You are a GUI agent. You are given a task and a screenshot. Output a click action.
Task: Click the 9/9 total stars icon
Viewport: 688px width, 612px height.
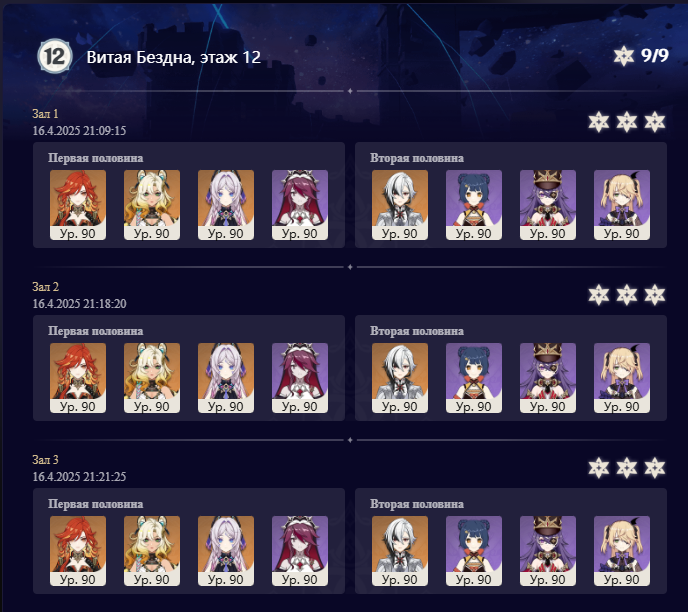(x=624, y=56)
